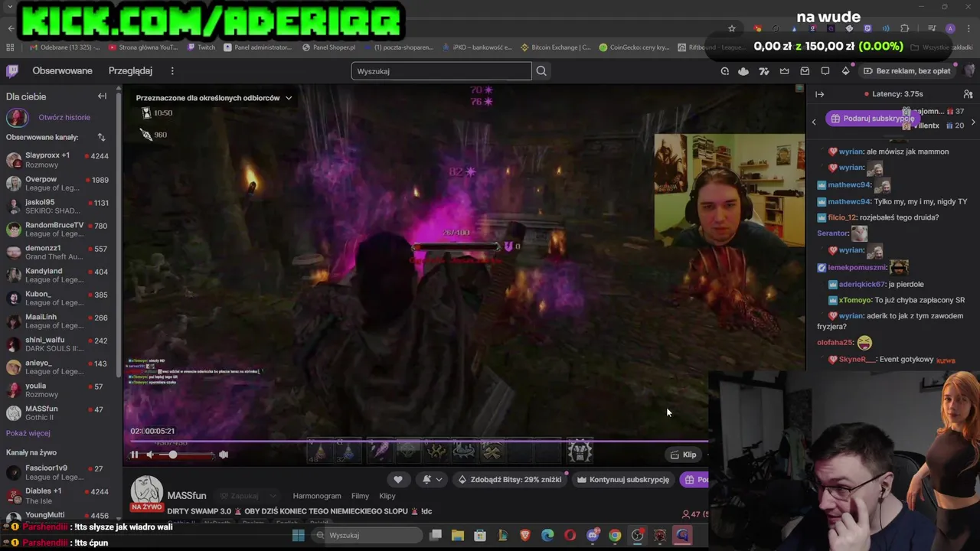Show previous gift leaderboard entry arrow
Viewport: 980px width, 551px height.
[x=814, y=122]
